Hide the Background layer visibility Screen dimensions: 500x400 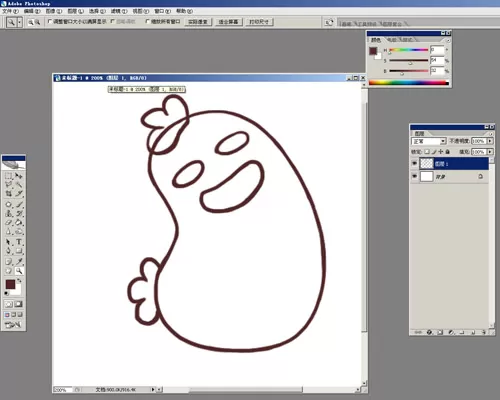point(414,176)
